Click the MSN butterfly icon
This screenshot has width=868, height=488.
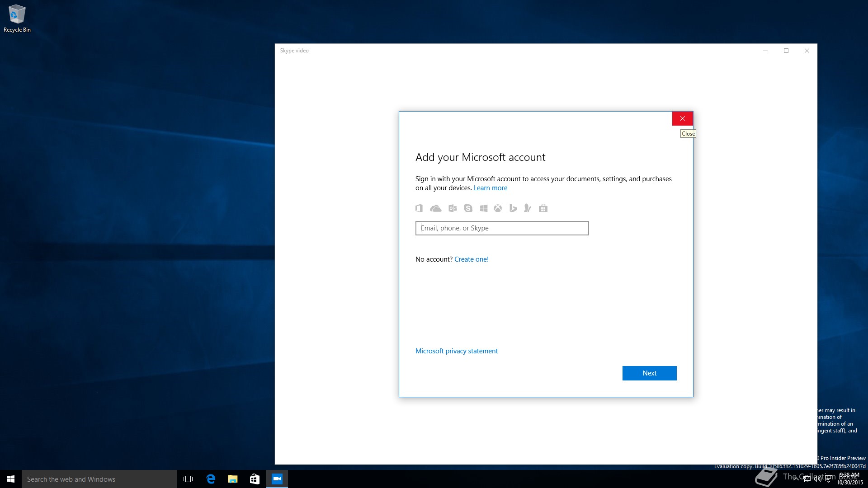(528, 208)
